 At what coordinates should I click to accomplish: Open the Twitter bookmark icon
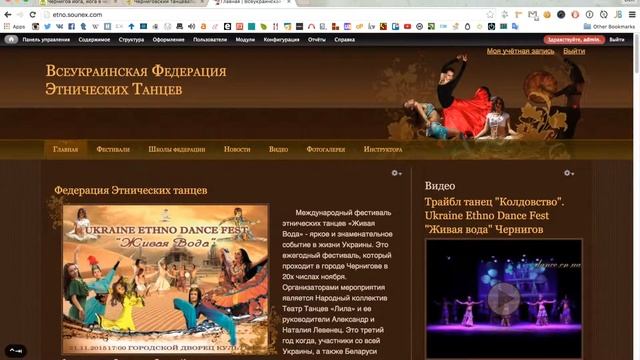tap(47, 27)
